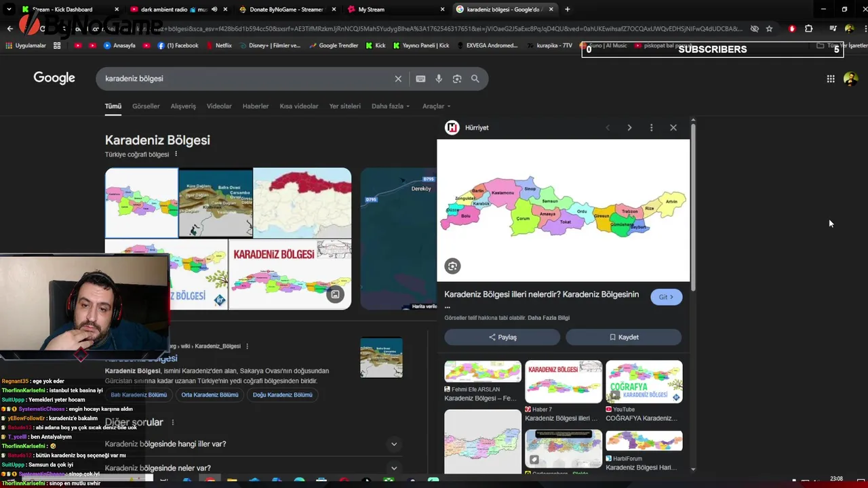The height and width of the screenshot is (488, 868).
Task: Select the Tümü search tab
Action: click(113, 106)
